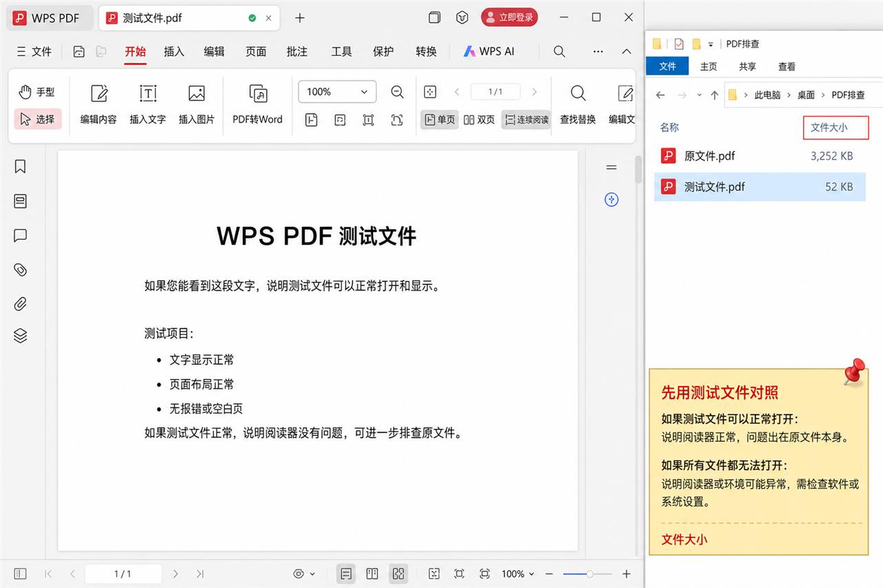Switch to the 转换 ribbon tab
Screen dimensions: 883x588
pyautogui.click(x=426, y=52)
